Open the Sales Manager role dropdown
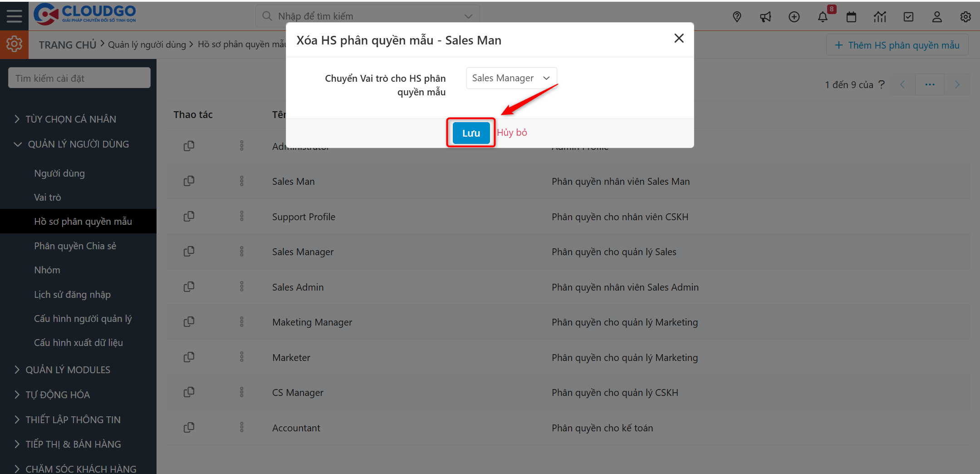 pyautogui.click(x=511, y=78)
